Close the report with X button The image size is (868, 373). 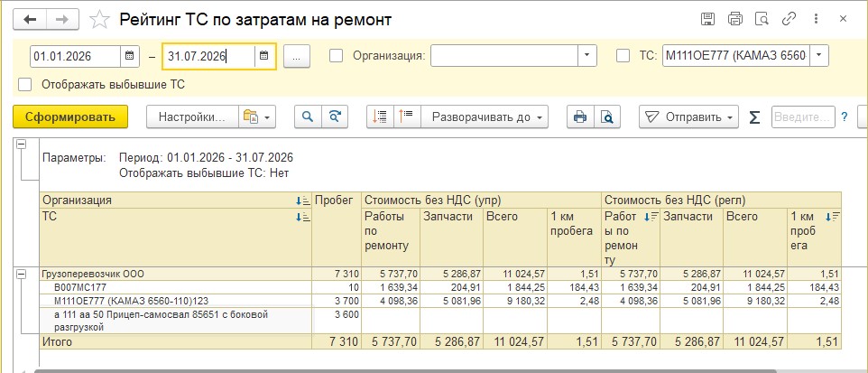pyautogui.click(x=843, y=19)
